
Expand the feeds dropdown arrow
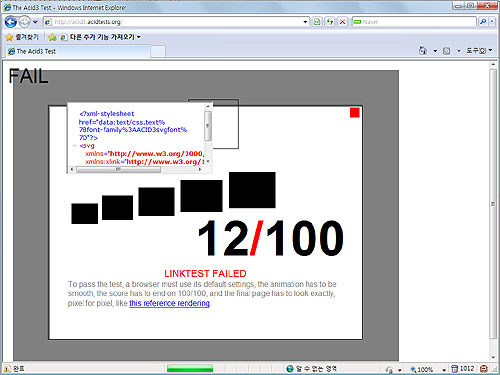[x=459, y=51]
